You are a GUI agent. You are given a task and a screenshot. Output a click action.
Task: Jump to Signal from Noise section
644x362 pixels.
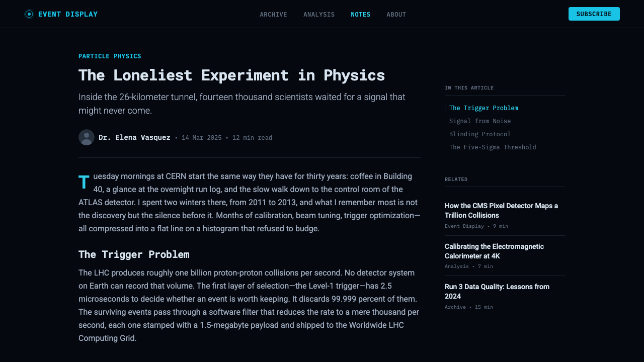[x=480, y=121]
